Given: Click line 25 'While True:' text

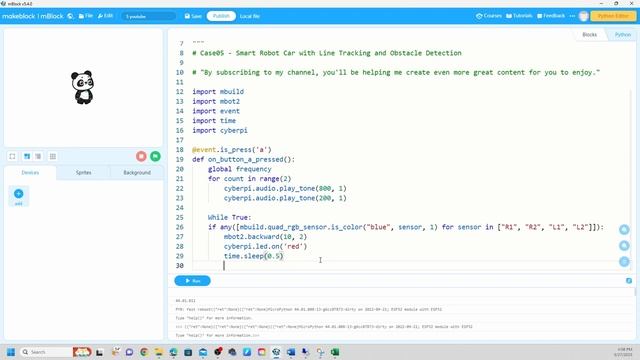Looking at the screenshot, I should pos(229,218).
